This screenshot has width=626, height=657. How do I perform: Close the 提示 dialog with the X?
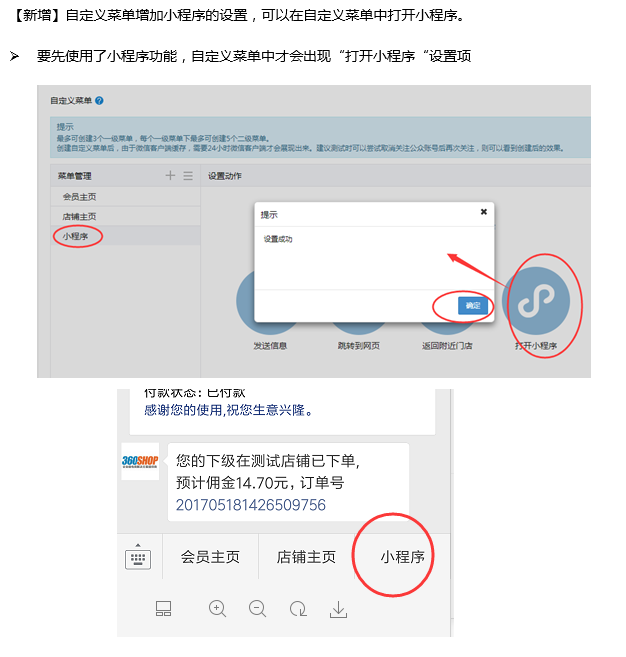484,212
